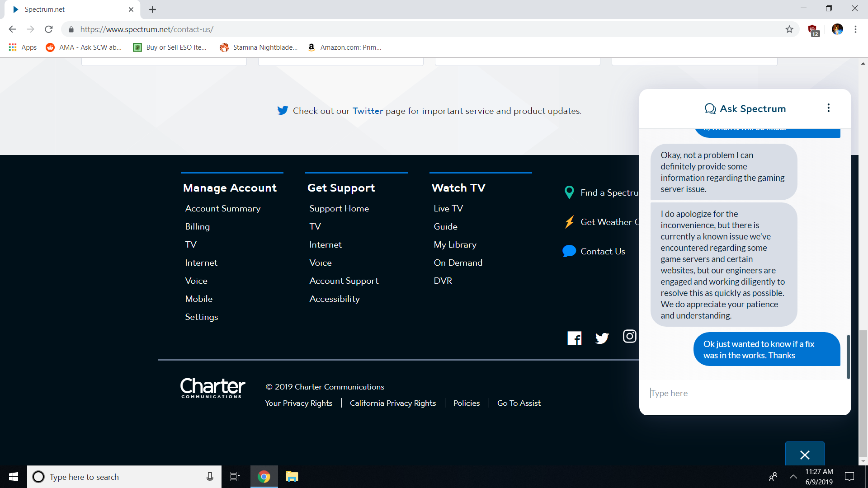Open Account Summary under Manage Account

[222, 208]
